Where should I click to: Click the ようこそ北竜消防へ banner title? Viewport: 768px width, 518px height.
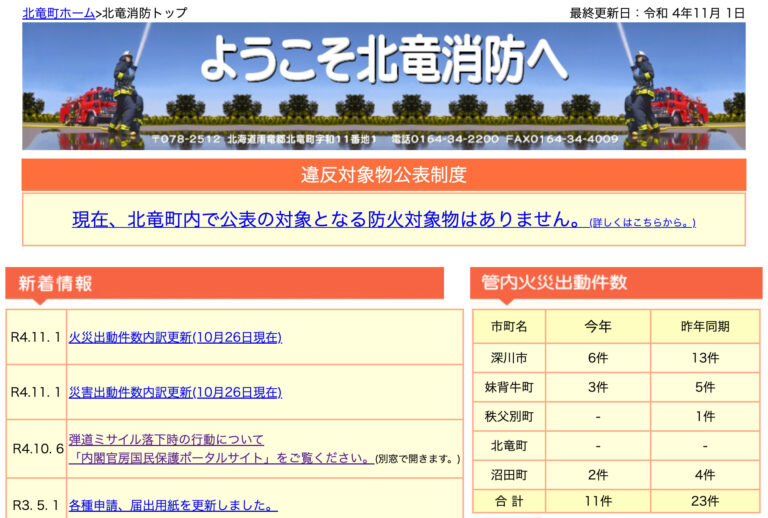coord(384,62)
